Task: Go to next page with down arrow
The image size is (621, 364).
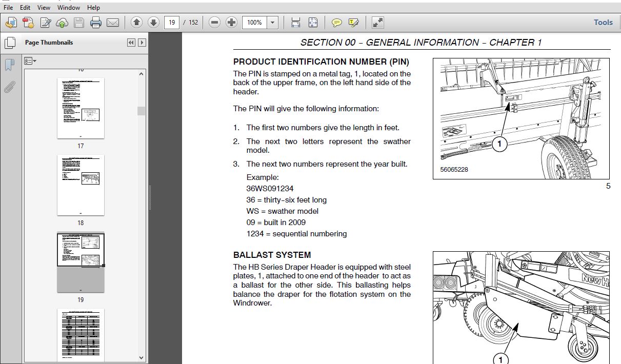Action: (x=153, y=23)
